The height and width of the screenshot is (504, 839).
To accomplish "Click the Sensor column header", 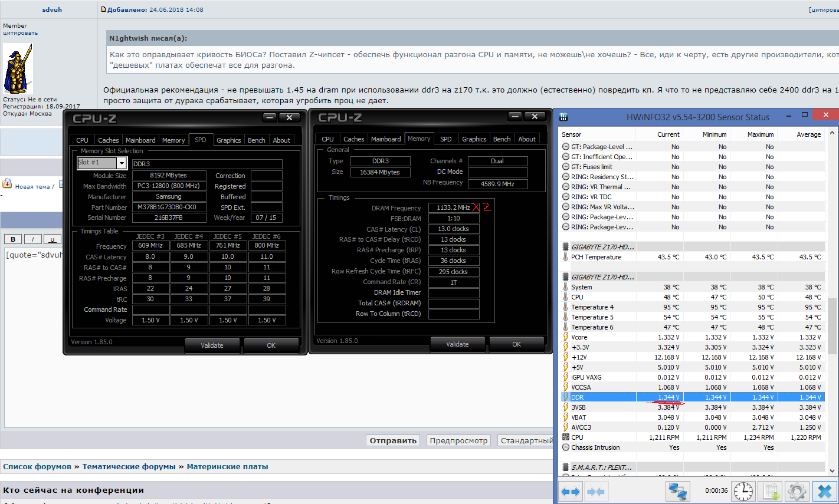I will pyautogui.click(x=597, y=134).
